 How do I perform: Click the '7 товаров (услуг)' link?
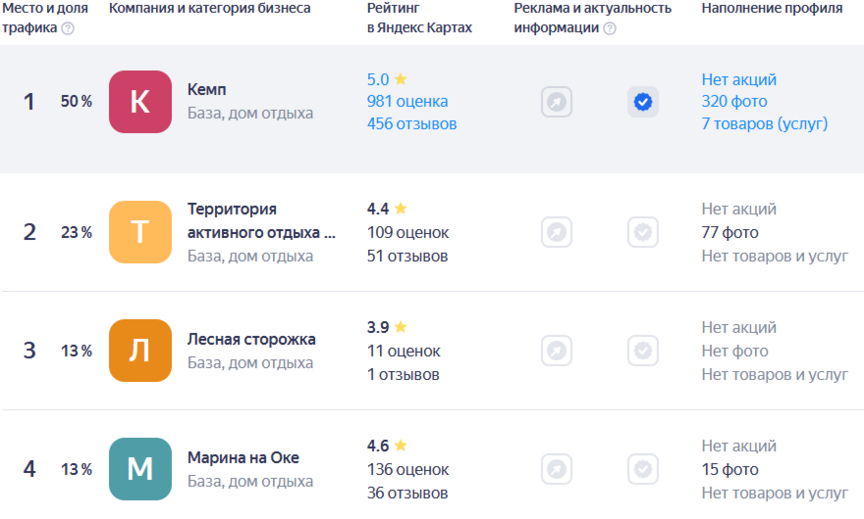[x=764, y=125]
